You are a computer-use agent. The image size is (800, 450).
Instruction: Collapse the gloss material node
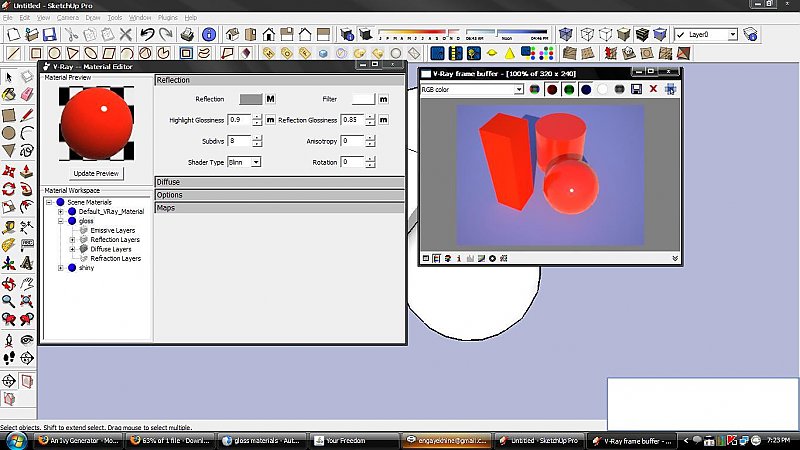tap(61, 221)
